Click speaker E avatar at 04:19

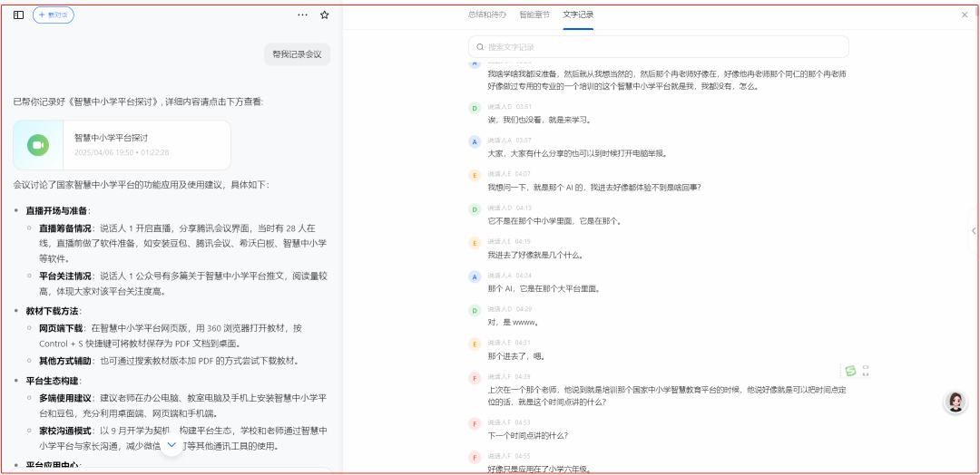click(x=475, y=243)
